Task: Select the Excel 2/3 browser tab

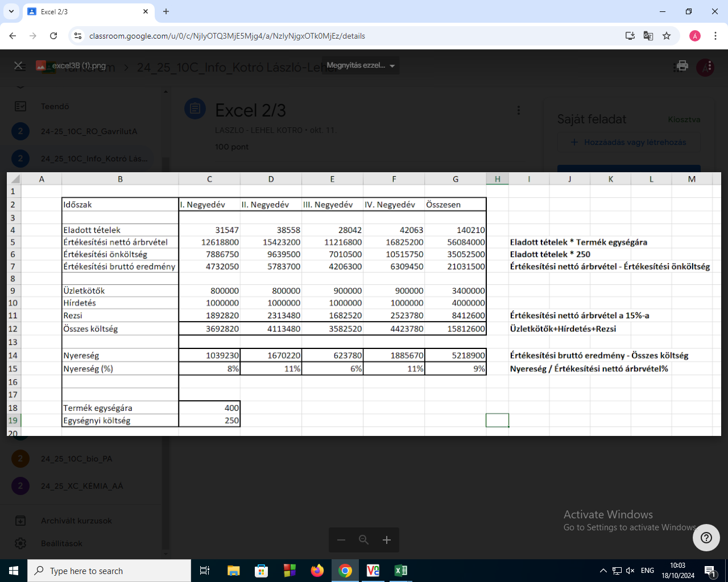Action: 88,11
